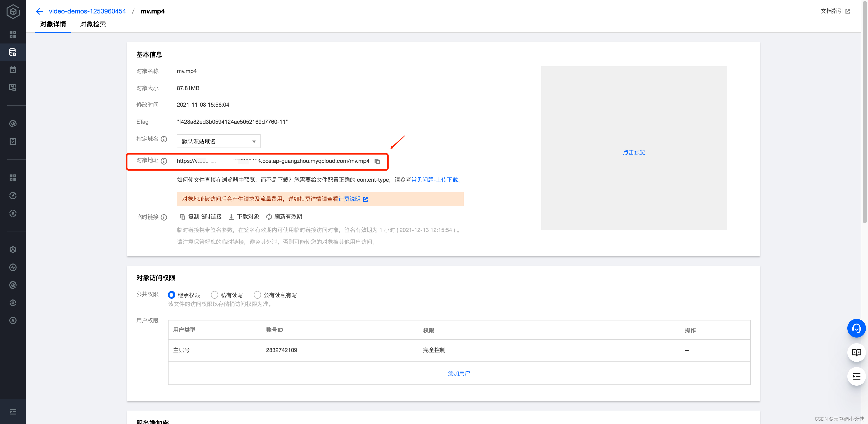Click 添加用户 link in permissions table
This screenshot has width=868, height=424.
coord(459,374)
